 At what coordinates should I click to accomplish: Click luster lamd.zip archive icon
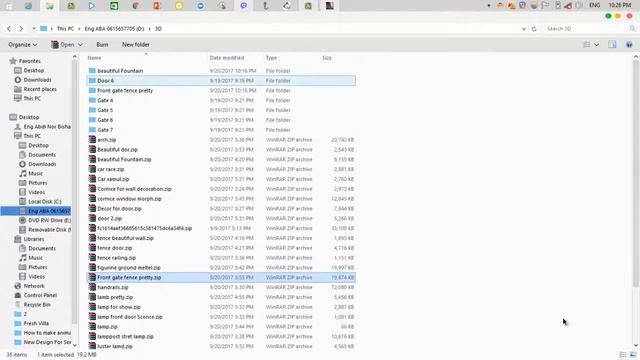(x=92, y=346)
